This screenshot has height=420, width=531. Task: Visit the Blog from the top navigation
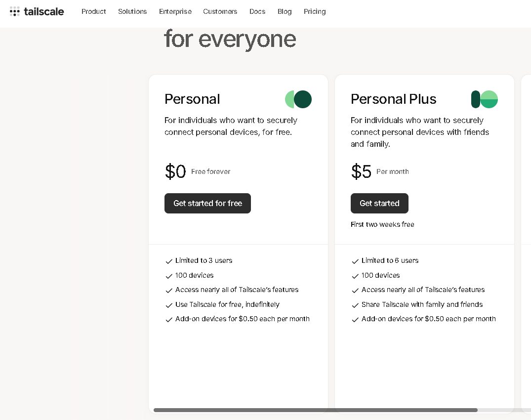285,11
